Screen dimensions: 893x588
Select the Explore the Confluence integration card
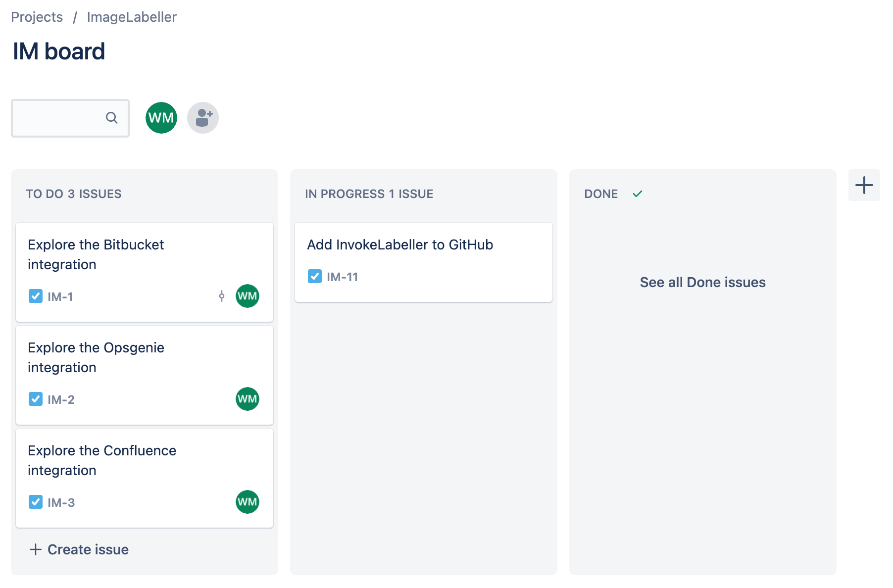point(102,460)
